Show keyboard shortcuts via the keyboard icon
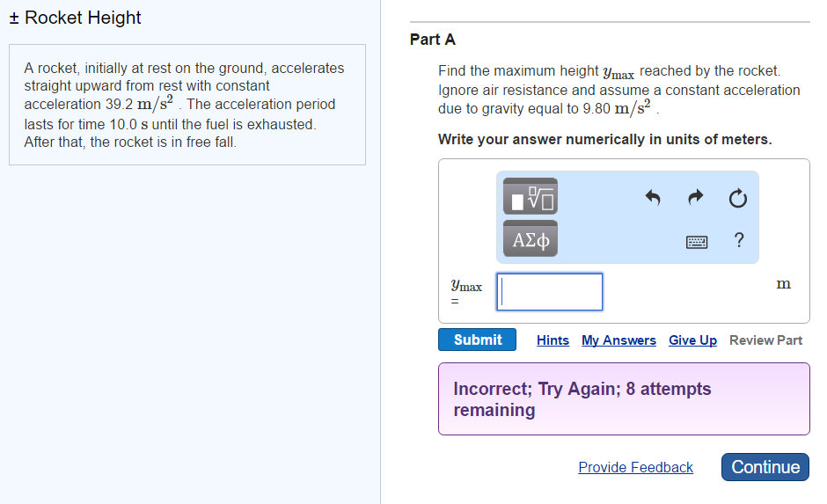 coord(697,241)
